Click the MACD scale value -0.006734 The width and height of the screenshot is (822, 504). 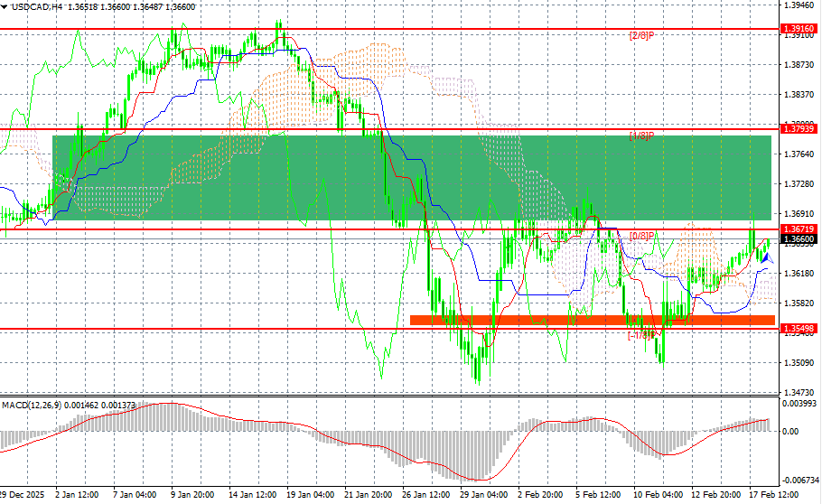click(800, 481)
